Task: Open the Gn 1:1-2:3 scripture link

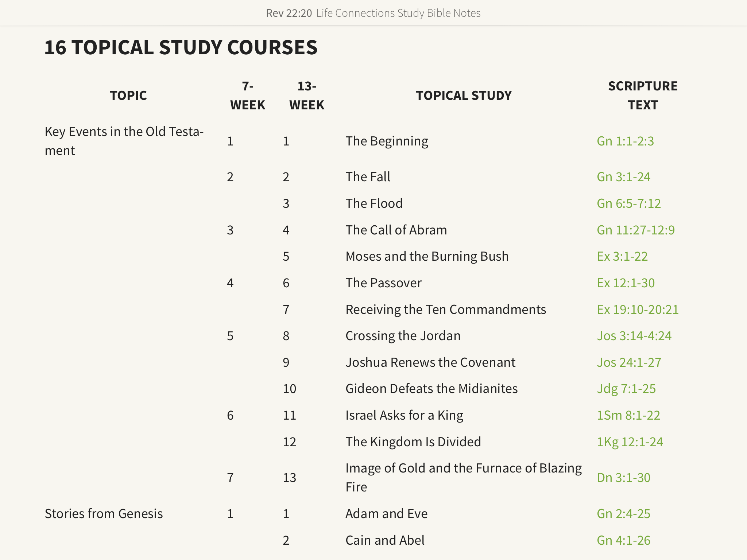Action: 625,141
